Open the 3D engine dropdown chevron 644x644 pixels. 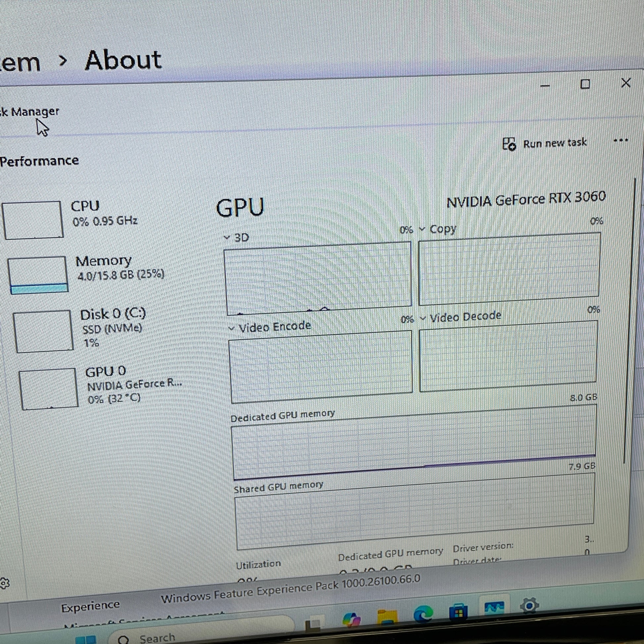pos(227,238)
